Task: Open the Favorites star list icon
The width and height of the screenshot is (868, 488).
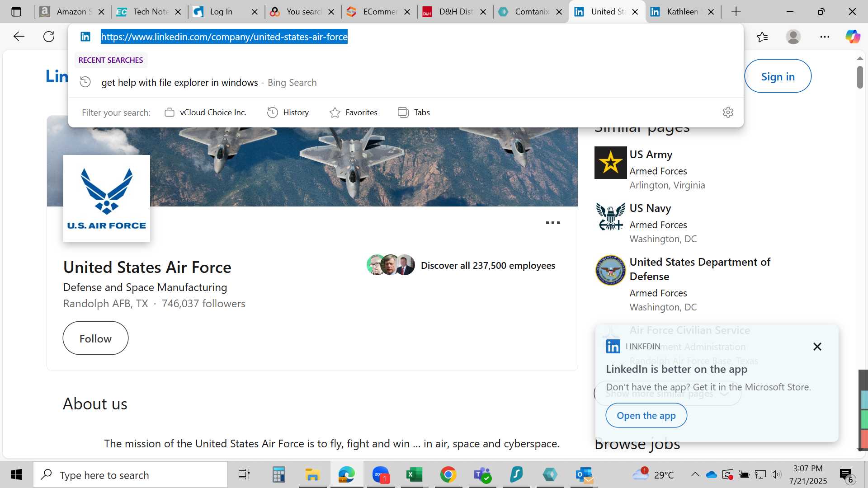Action: coord(762,37)
